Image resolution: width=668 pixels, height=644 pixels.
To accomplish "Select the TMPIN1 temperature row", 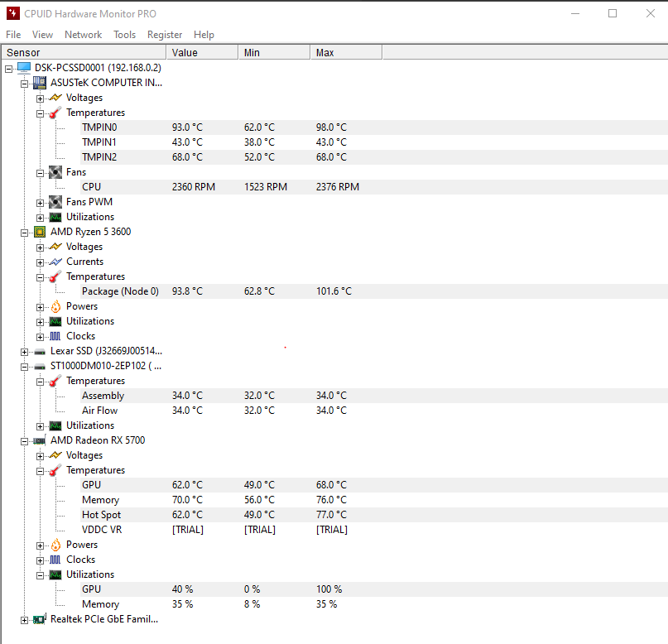I will click(x=374, y=142).
